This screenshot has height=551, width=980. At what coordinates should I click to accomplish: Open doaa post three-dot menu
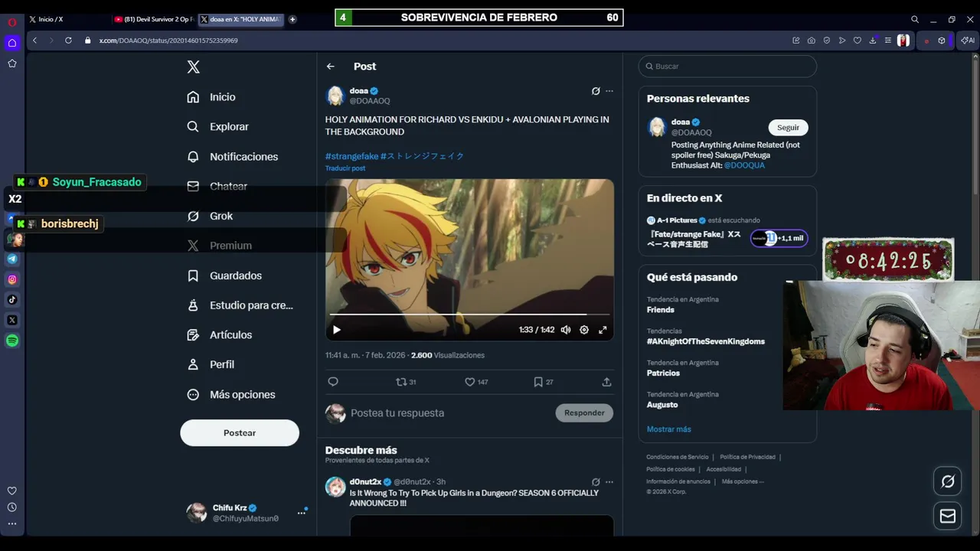[609, 91]
